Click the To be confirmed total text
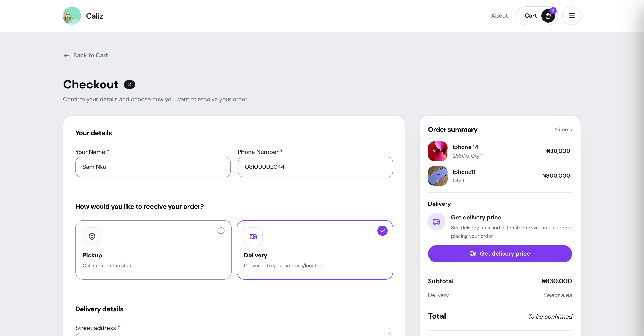This screenshot has width=644, height=336. pyautogui.click(x=550, y=316)
